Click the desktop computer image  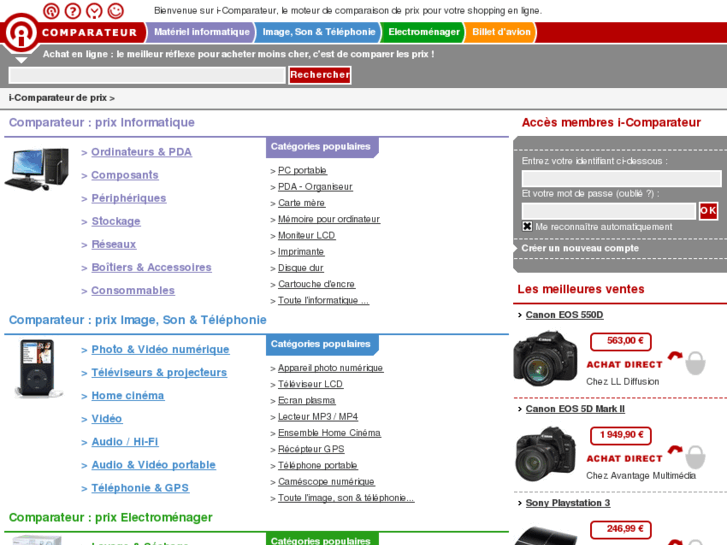click(x=37, y=169)
